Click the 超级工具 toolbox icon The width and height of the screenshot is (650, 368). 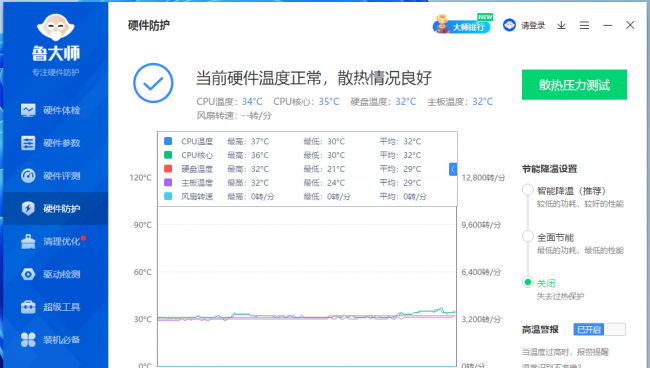[x=28, y=307]
